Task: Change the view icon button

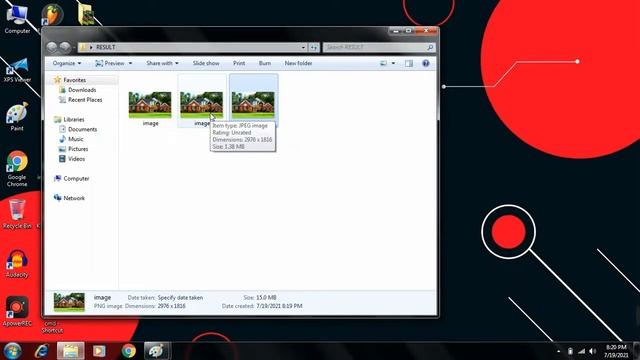Action: [x=383, y=63]
